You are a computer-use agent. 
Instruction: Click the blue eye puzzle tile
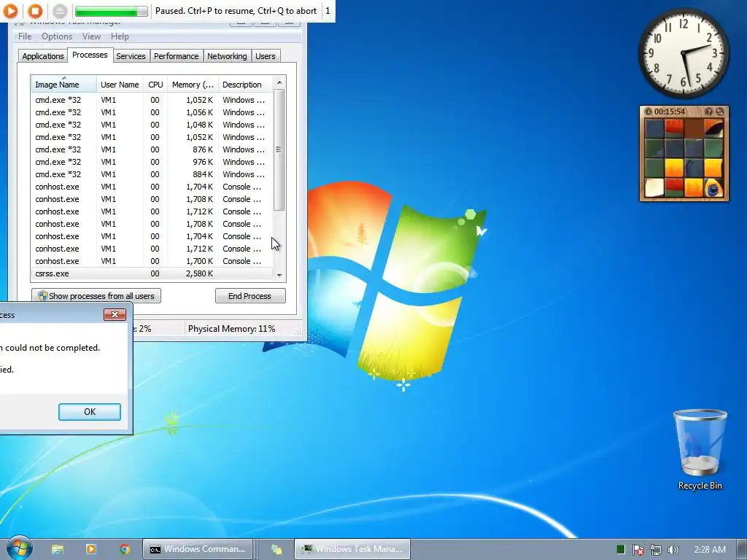coord(713,187)
